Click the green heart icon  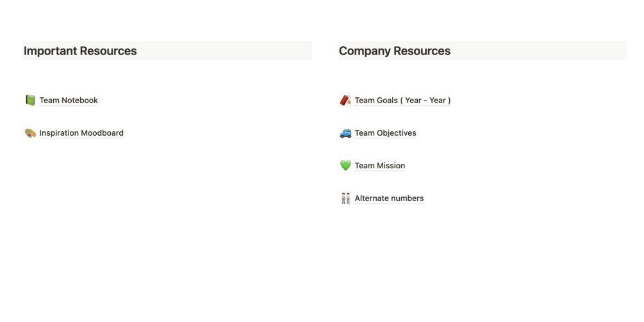(345, 165)
